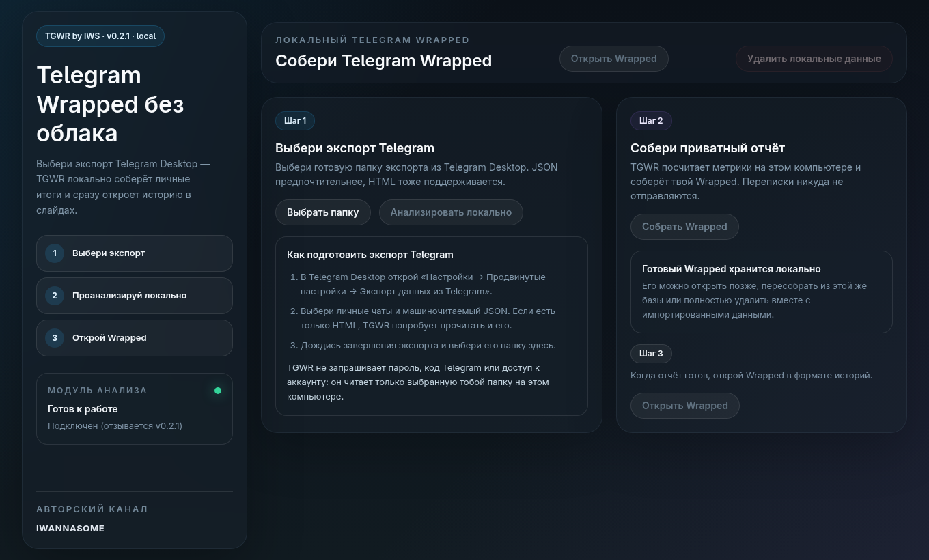
Task: Click the "TGWR by IWS · v0.2.1 · local" badge
Action: [x=100, y=36]
